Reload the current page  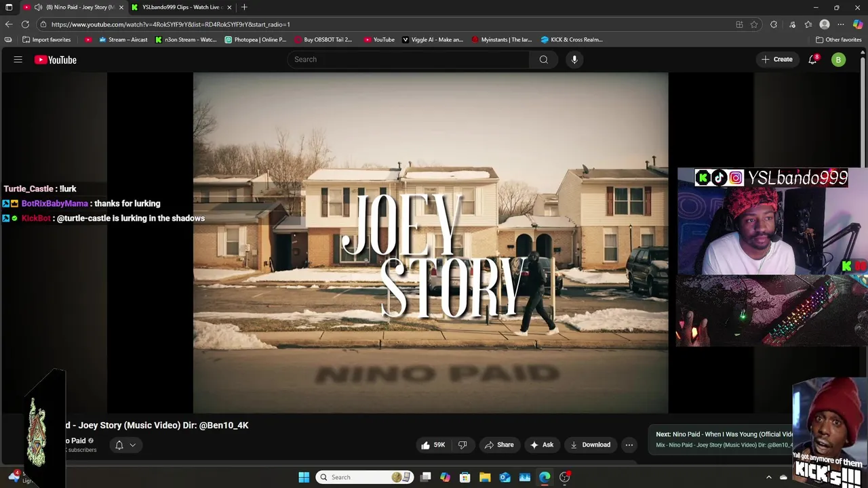25,24
